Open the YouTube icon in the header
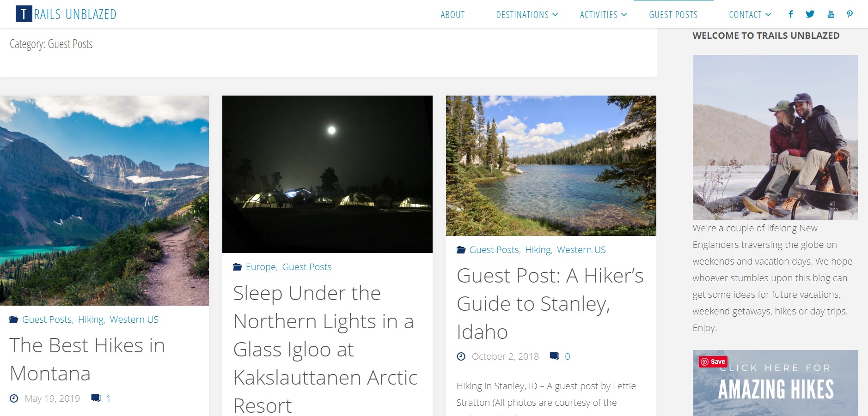This screenshot has width=868, height=416. pyautogui.click(x=830, y=14)
